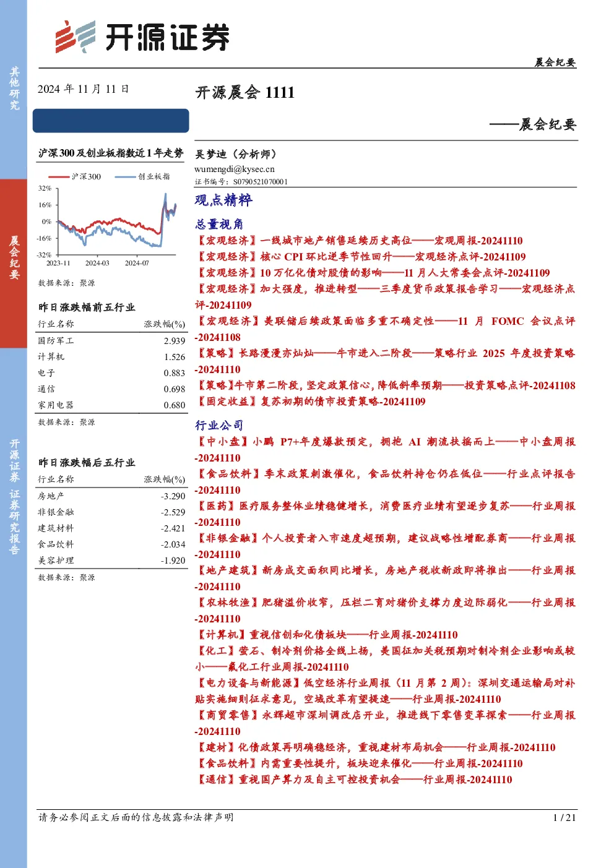Open 复苏初期的债市投资策略 fixed-income link
614x868 pixels.
pyautogui.click(x=310, y=402)
